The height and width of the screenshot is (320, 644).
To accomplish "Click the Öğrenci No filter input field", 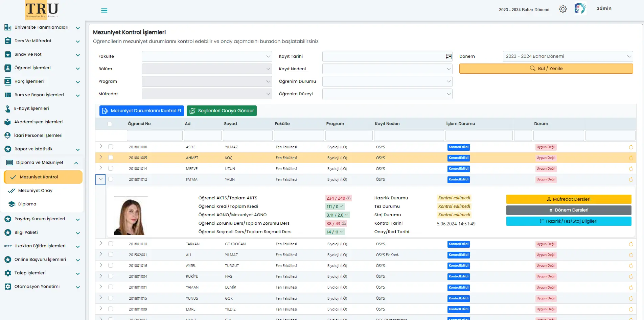I will tap(155, 136).
